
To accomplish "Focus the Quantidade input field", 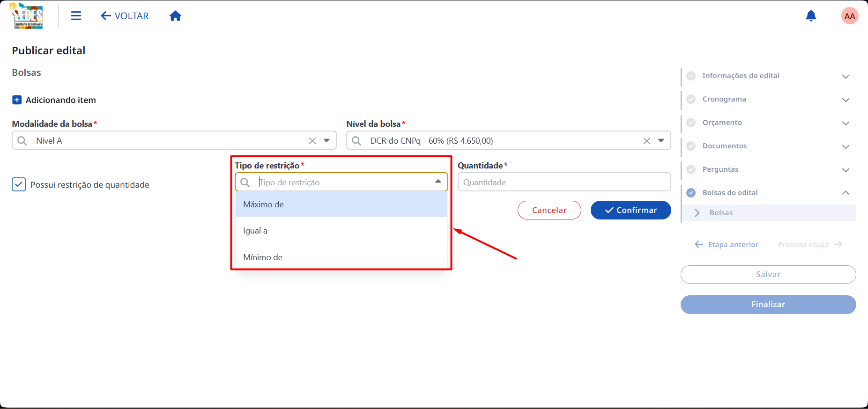I will pos(564,182).
